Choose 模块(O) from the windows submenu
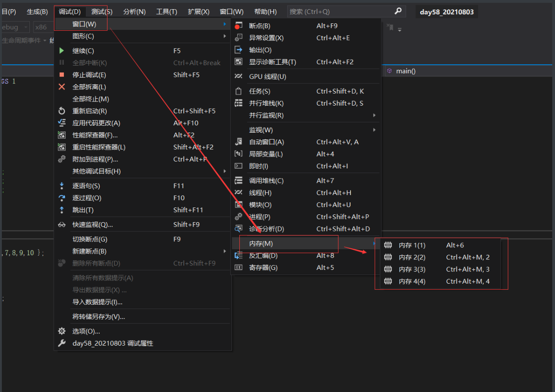The height and width of the screenshot is (392, 555). pyautogui.click(x=306, y=204)
